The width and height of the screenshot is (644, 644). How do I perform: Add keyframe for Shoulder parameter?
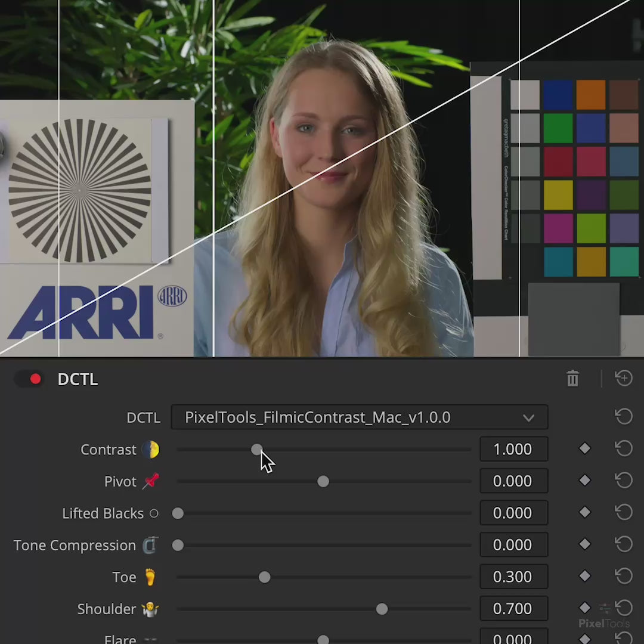click(x=584, y=608)
